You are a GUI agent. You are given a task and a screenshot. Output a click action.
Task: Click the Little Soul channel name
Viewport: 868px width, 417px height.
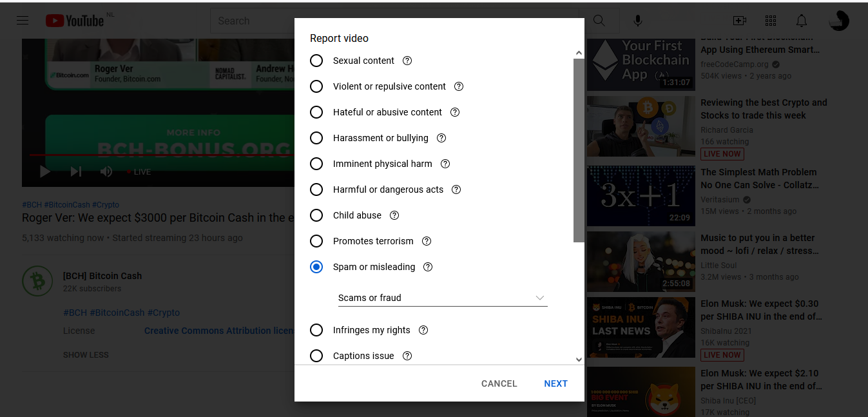coord(719,266)
